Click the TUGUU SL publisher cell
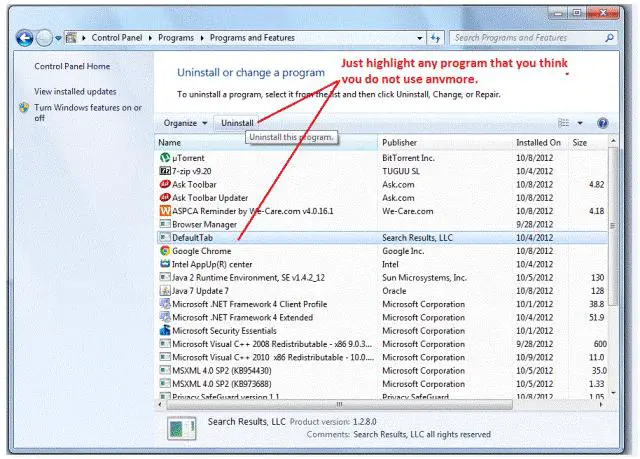640x459 pixels. [x=401, y=171]
